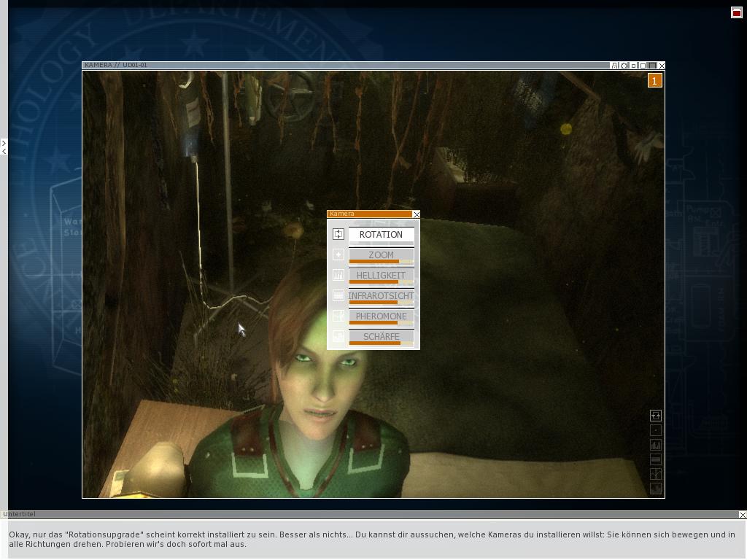Screen dimensions: 747x560
Task: Select the ROTATION upgrade button
Action: [381, 234]
